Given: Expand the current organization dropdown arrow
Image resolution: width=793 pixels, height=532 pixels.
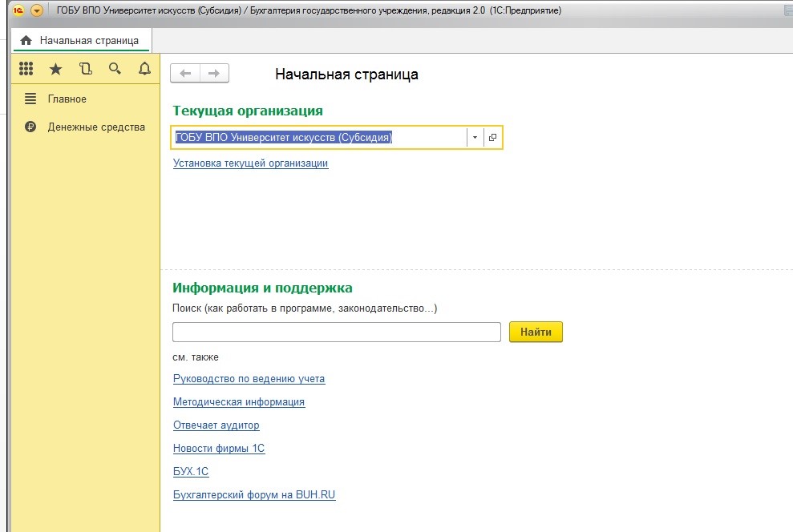Looking at the screenshot, I should tap(475, 138).
